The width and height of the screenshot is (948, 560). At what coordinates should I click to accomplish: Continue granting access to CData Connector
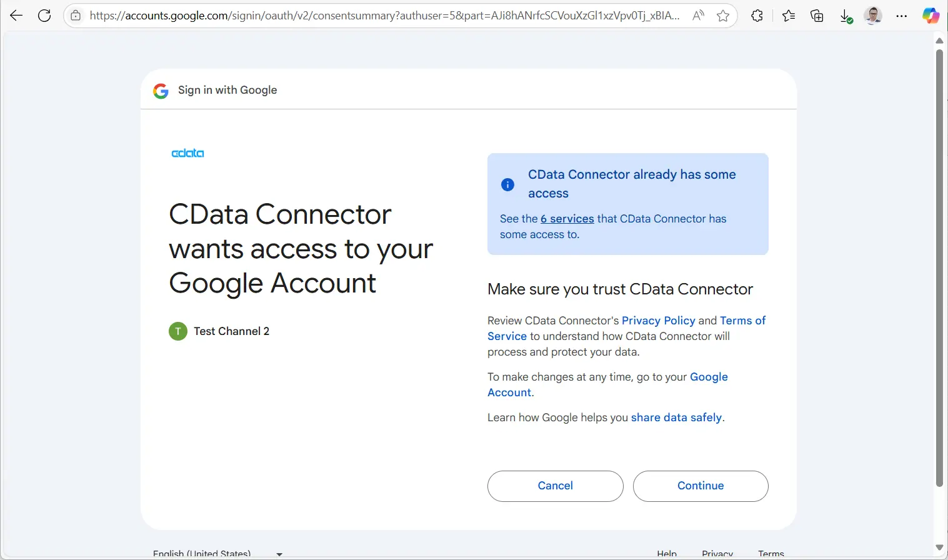click(x=700, y=486)
